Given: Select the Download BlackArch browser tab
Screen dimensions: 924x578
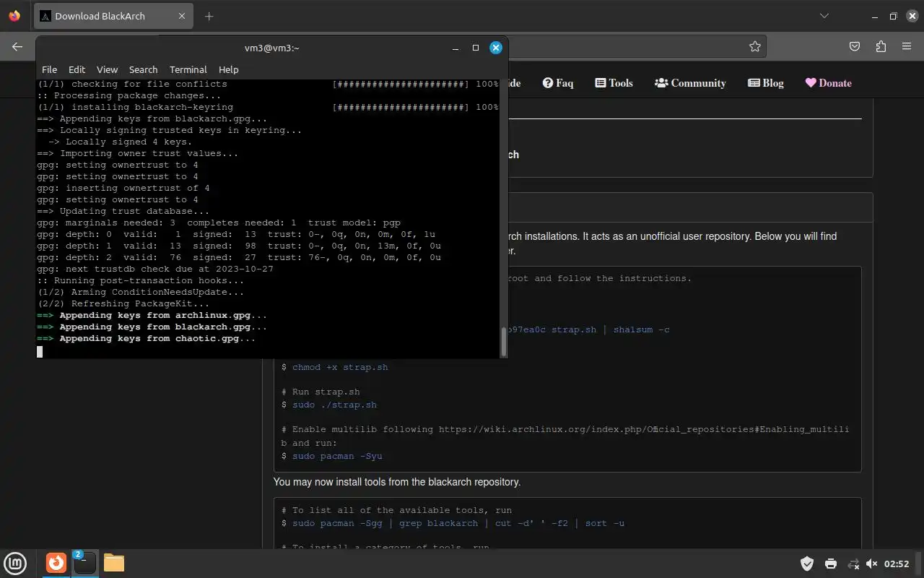Looking at the screenshot, I should click(x=113, y=16).
